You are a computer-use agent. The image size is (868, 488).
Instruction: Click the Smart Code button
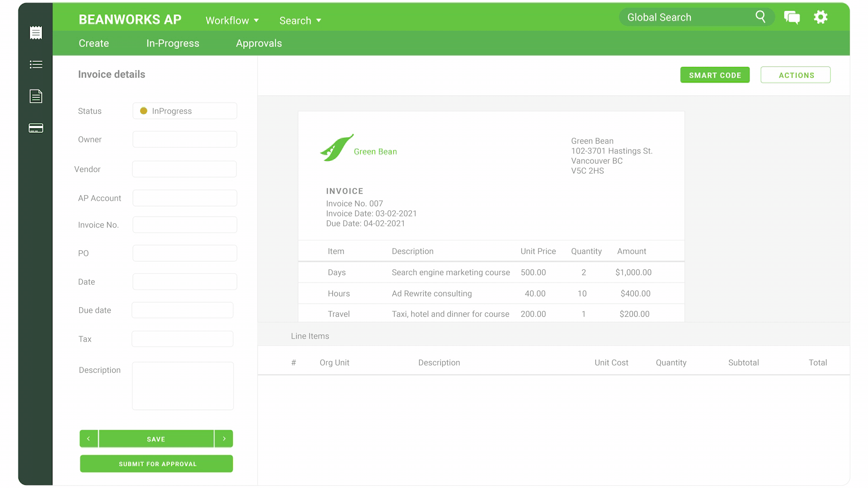click(715, 75)
